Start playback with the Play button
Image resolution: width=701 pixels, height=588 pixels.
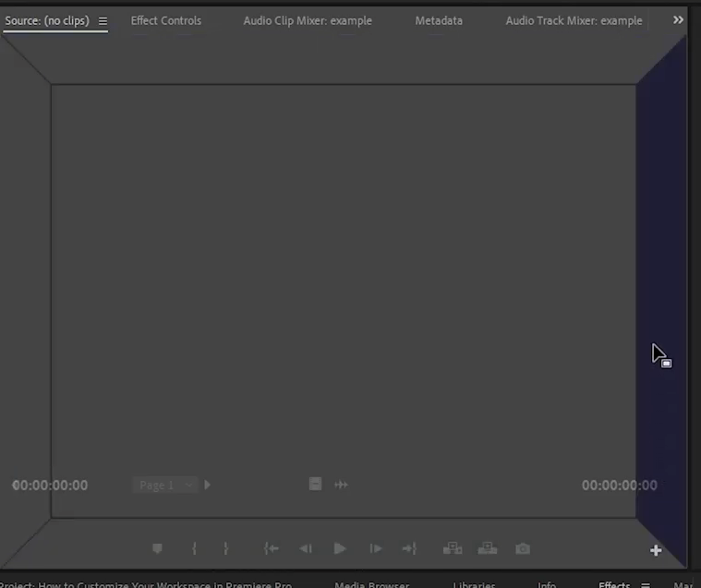pyautogui.click(x=340, y=548)
